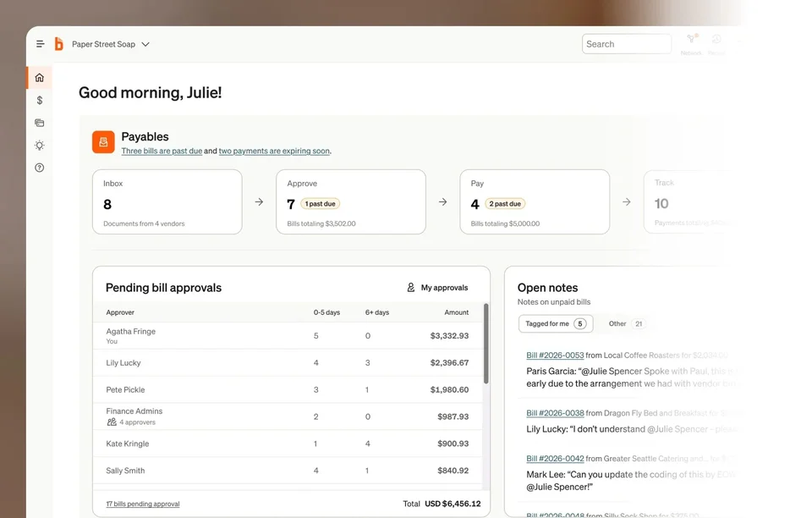Open the Three bills are past due link

coord(162,151)
